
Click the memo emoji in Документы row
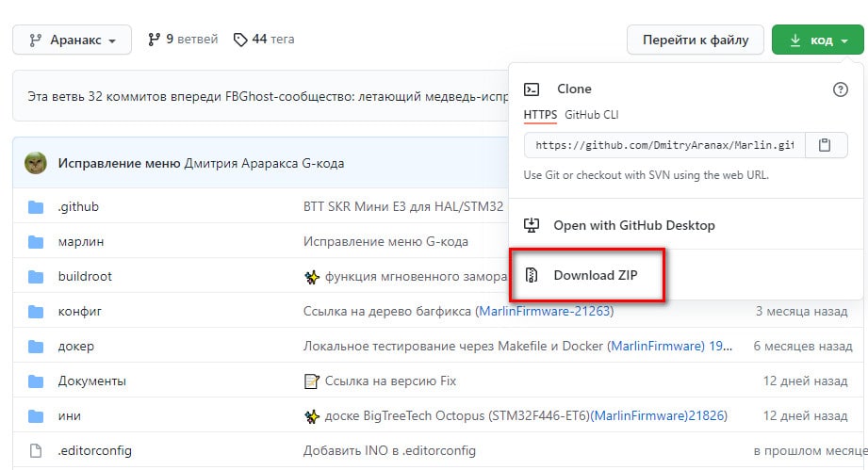click(312, 381)
